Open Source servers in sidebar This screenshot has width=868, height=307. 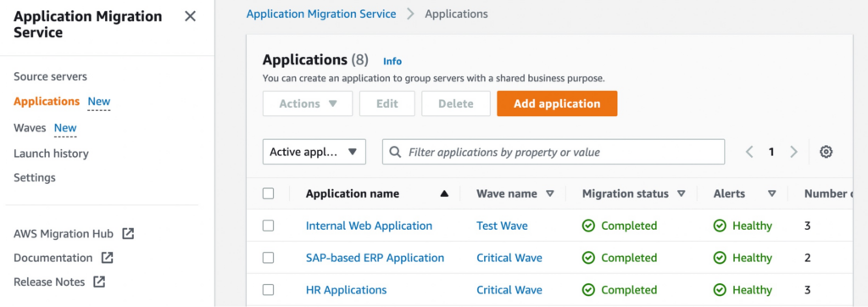pyautogui.click(x=50, y=76)
